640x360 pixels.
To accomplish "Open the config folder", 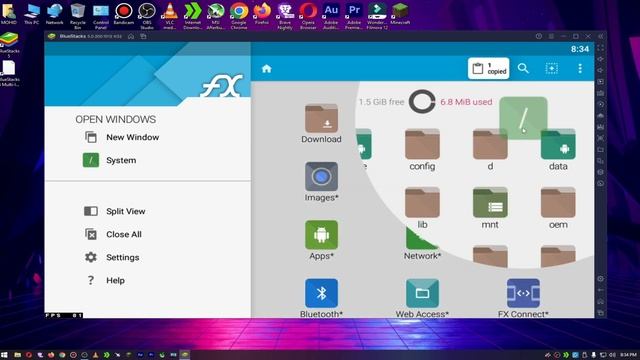I will tap(422, 149).
